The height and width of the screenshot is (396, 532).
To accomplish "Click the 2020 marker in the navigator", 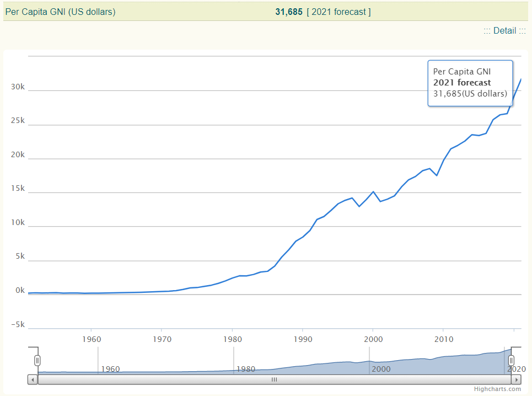I will 516,368.
